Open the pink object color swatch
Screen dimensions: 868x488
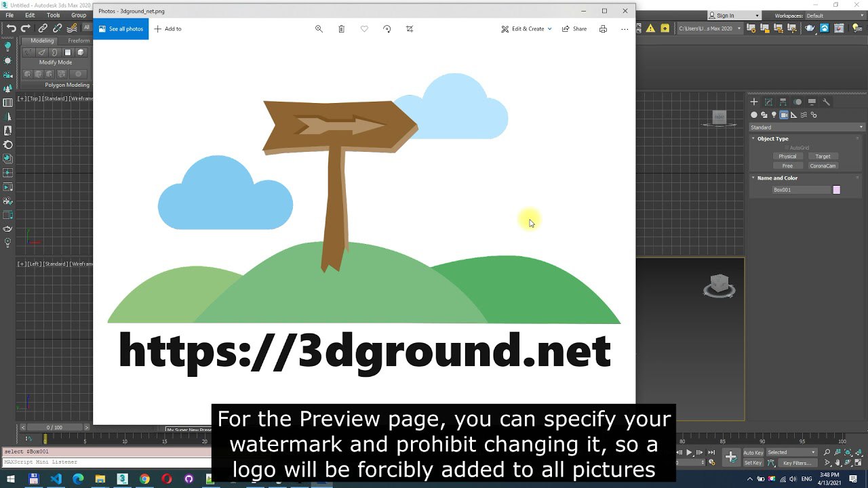coord(836,190)
